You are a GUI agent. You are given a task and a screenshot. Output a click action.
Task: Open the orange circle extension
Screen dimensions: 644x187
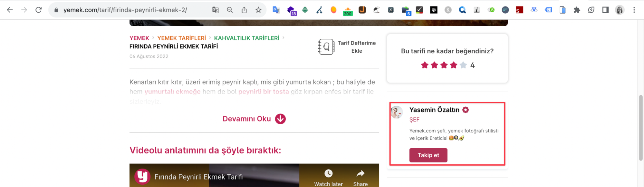pos(334,10)
